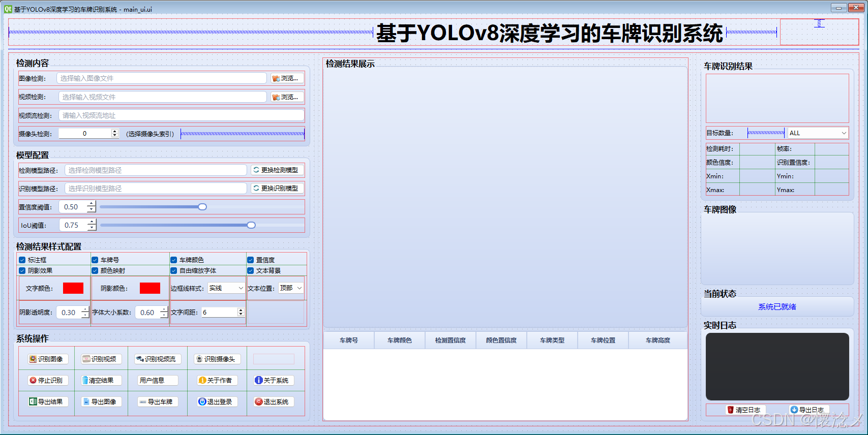The height and width of the screenshot is (435, 868).
Task: Change recognition model with 更换识别模型
Action: point(278,188)
